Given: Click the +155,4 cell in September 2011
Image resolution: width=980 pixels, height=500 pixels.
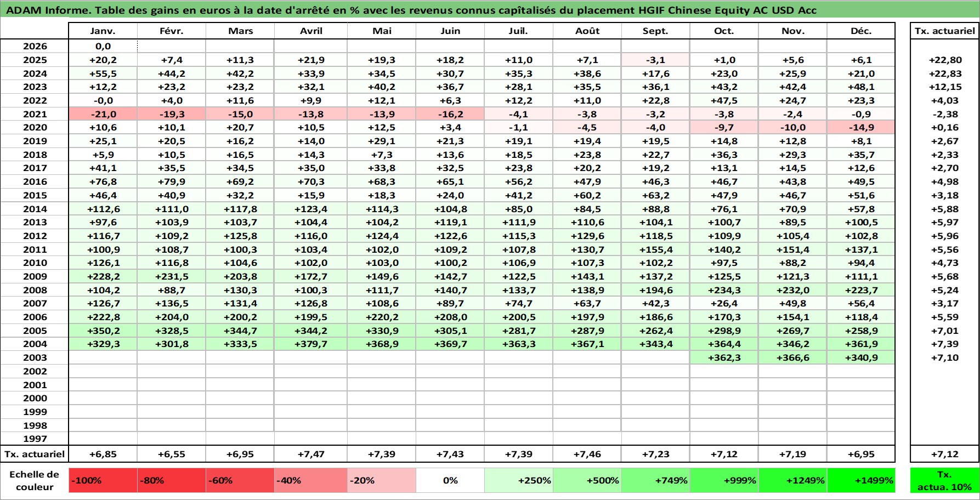Looking at the screenshot, I should coord(655,249).
